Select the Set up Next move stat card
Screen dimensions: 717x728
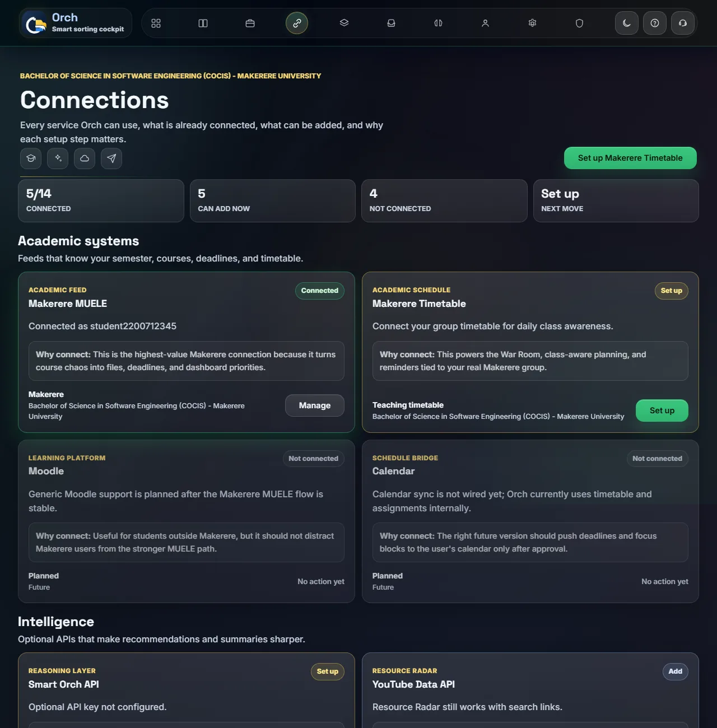616,200
